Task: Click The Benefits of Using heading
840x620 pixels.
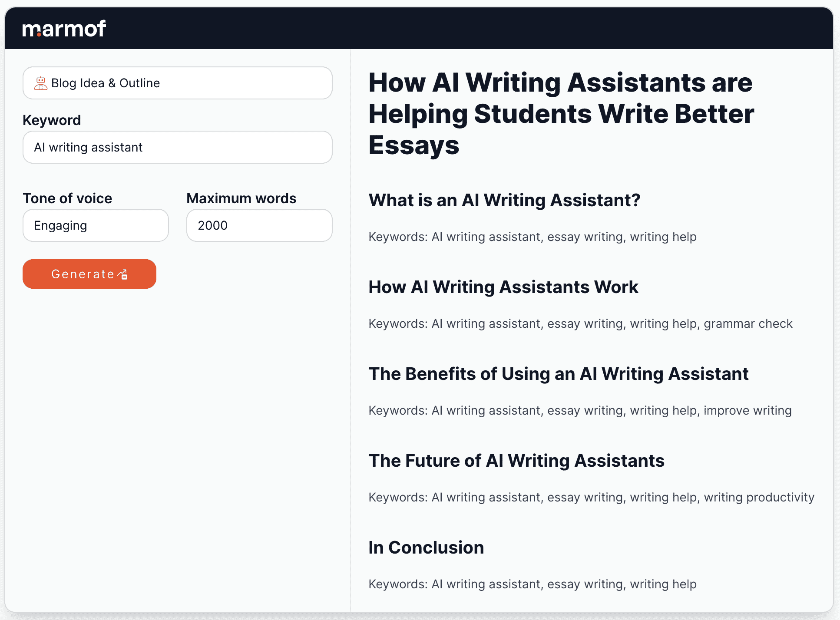Action: pos(559,374)
